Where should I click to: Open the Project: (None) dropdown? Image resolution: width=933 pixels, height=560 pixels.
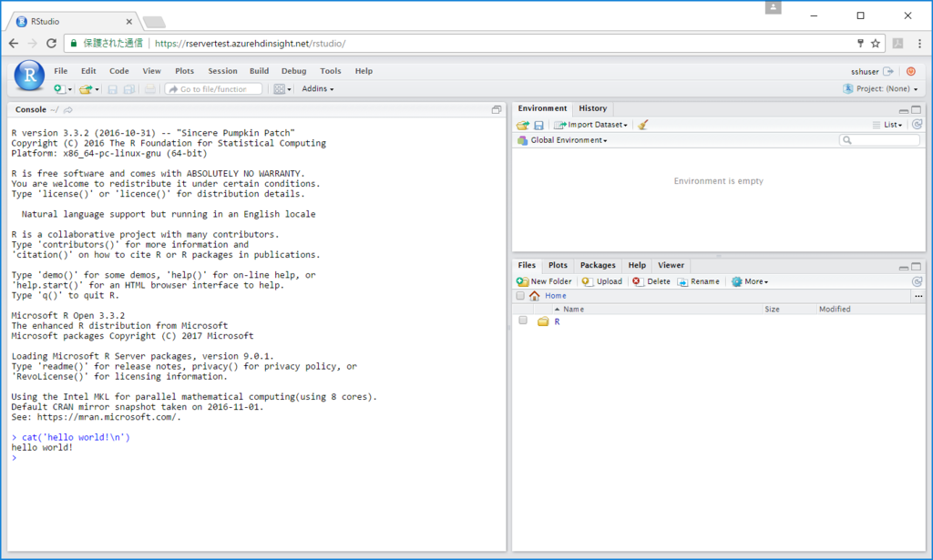tap(881, 88)
